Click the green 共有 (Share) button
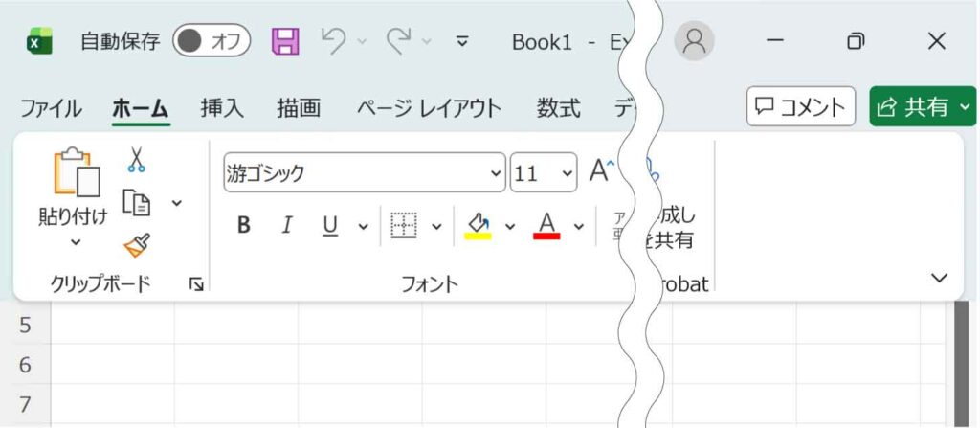Screen dimensions: 980x428 pyautogui.click(x=924, y=106)
